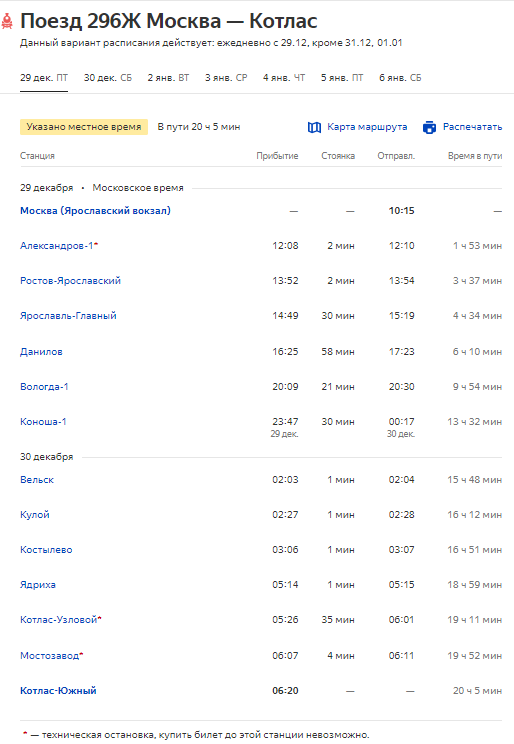Switch to 2 янв. ВТ tab
Viewport: 514px width, 744px height.
(x=168, y=77)
